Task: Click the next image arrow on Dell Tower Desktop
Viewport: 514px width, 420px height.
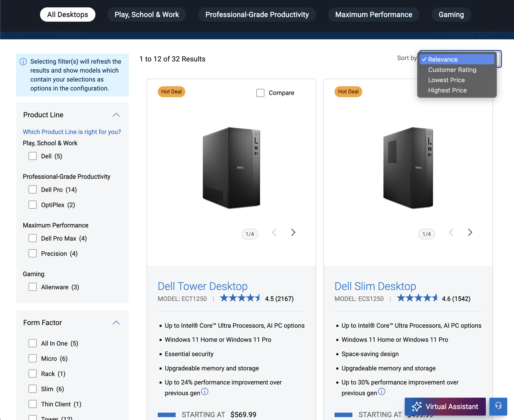Action: 293,232
